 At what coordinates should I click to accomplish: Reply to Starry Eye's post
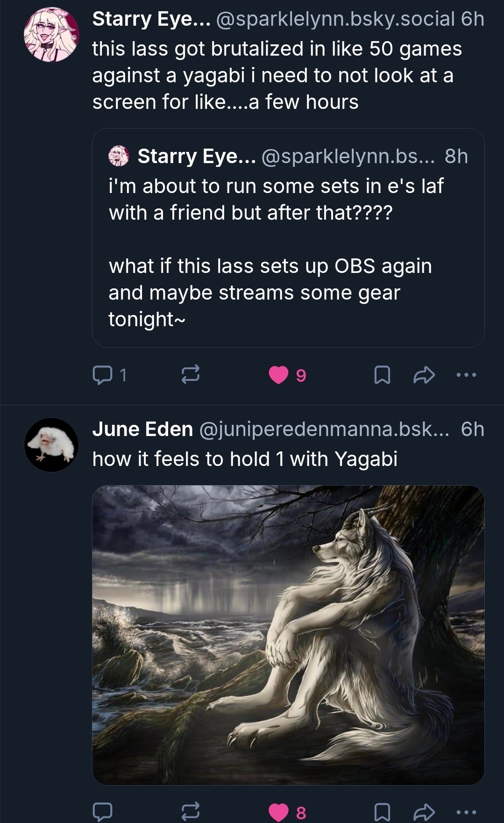pos(103,375)
